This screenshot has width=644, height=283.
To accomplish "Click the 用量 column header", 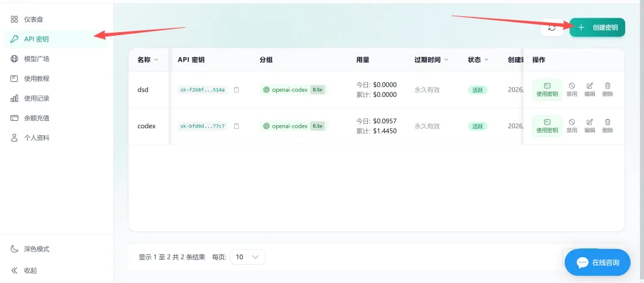I will (363, 60).
